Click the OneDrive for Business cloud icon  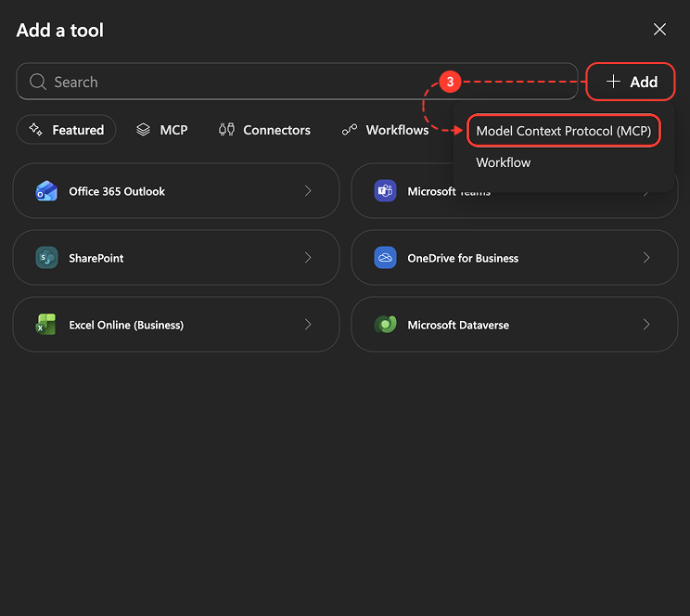(385, 258)
